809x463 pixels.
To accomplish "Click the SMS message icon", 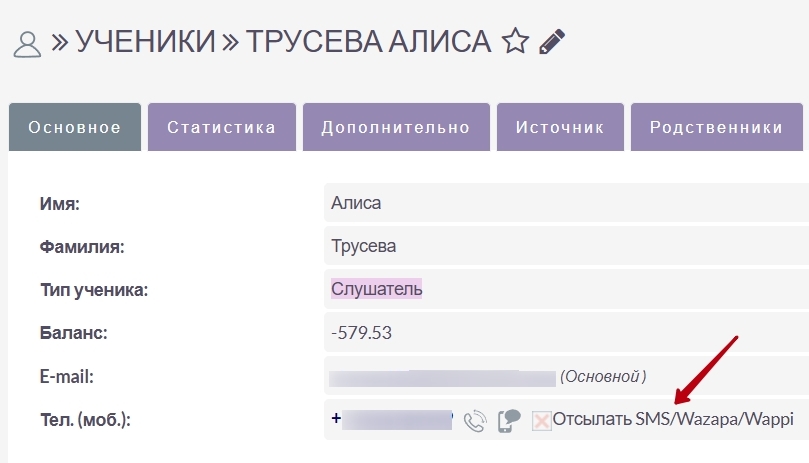I will (509, 421).
